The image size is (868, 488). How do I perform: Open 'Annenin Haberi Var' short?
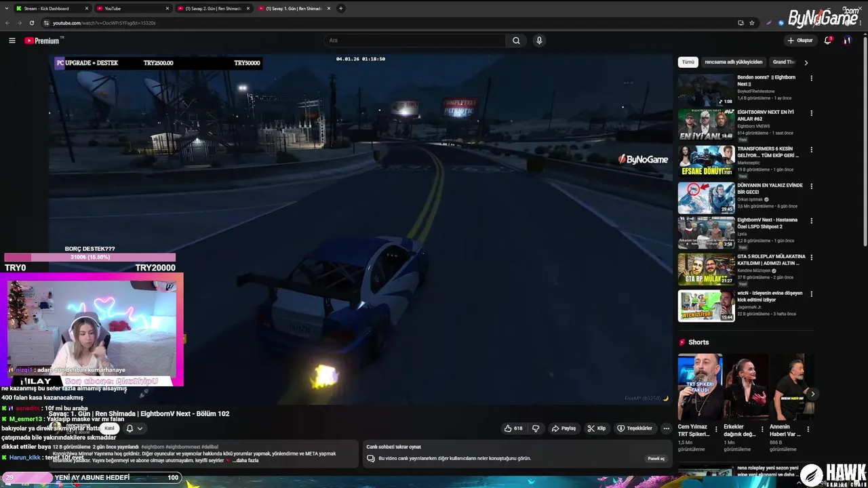[791, 387]
